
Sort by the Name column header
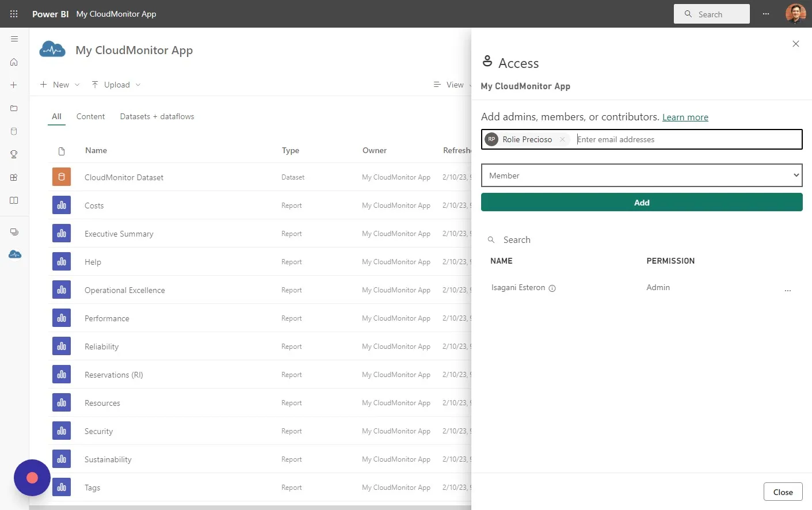[x=96, y=150]
